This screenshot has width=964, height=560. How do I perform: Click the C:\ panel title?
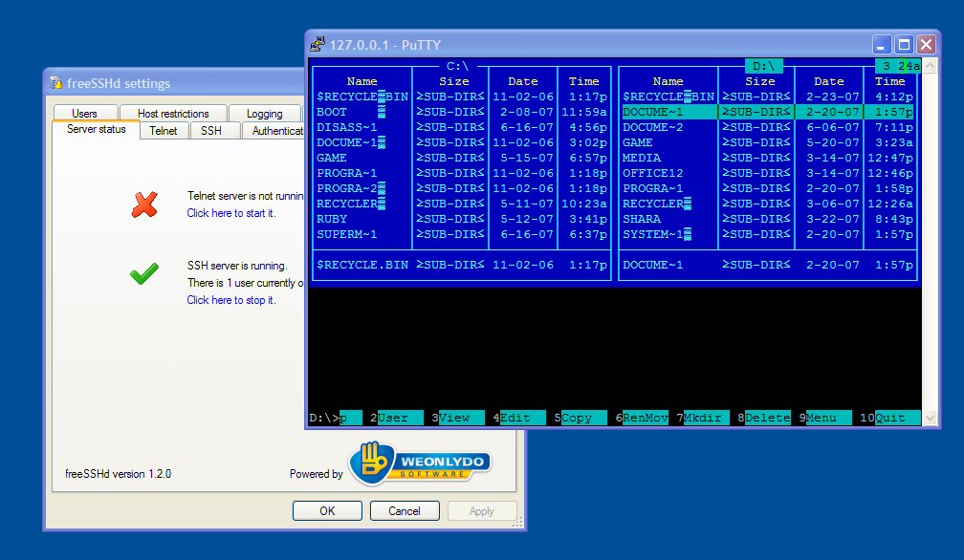point(458,66)
